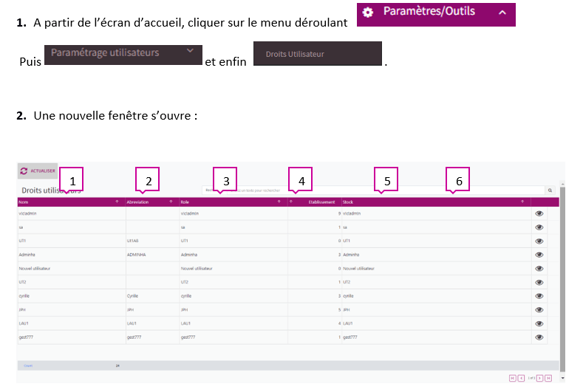Image resolution: width=583 pixels, height=392 pixels.
Task: Go to last page of table
Action: tap(548, 378)
